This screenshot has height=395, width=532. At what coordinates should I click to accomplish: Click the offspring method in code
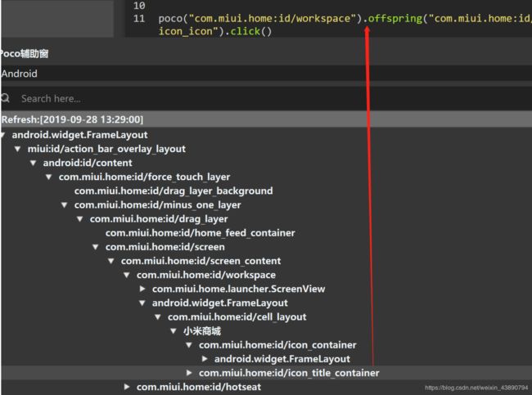[395, 18]
